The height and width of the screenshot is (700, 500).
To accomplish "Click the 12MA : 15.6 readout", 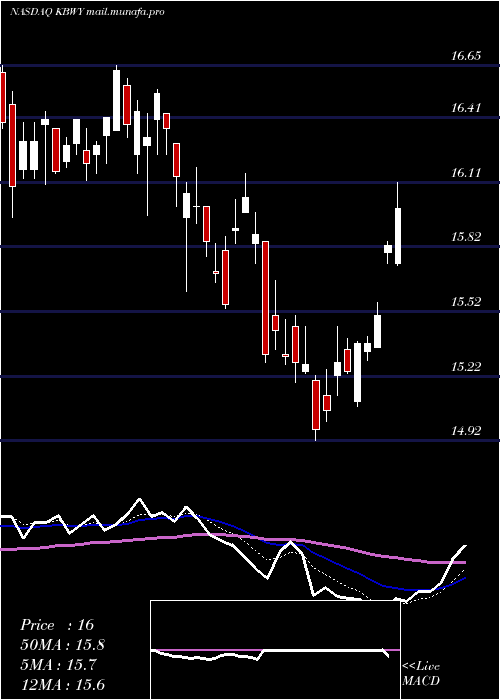I will coord(62,684).
